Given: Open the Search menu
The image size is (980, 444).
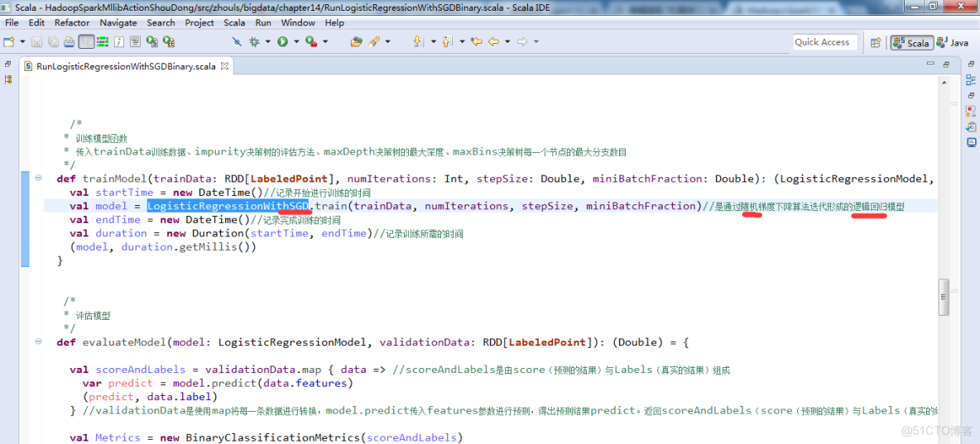Looking at the screenshot, I should pos(161,22).
